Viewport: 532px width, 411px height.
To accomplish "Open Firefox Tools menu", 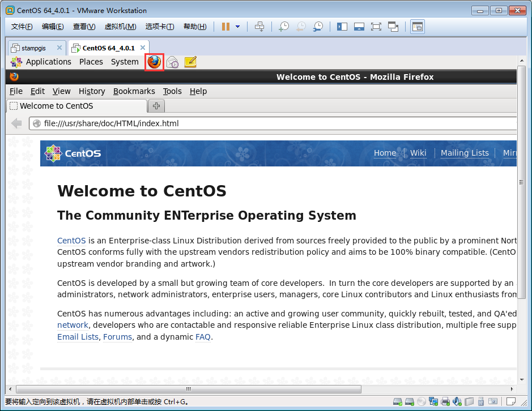I will 172,91.
